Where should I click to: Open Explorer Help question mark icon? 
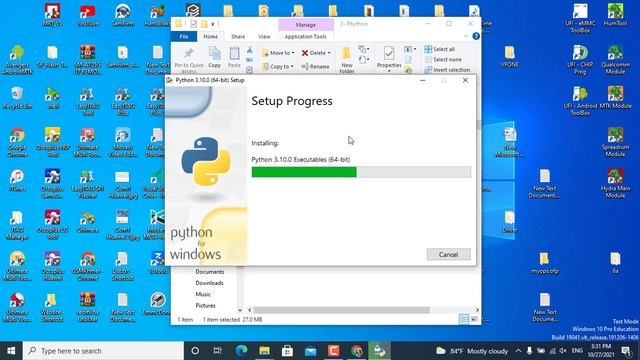tap(476, 36)
